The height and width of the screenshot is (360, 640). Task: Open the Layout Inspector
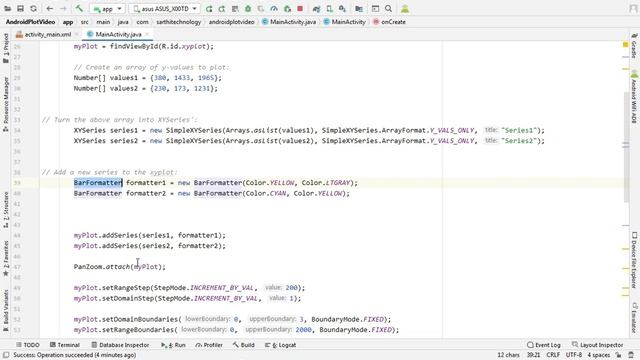coord(598,345)
